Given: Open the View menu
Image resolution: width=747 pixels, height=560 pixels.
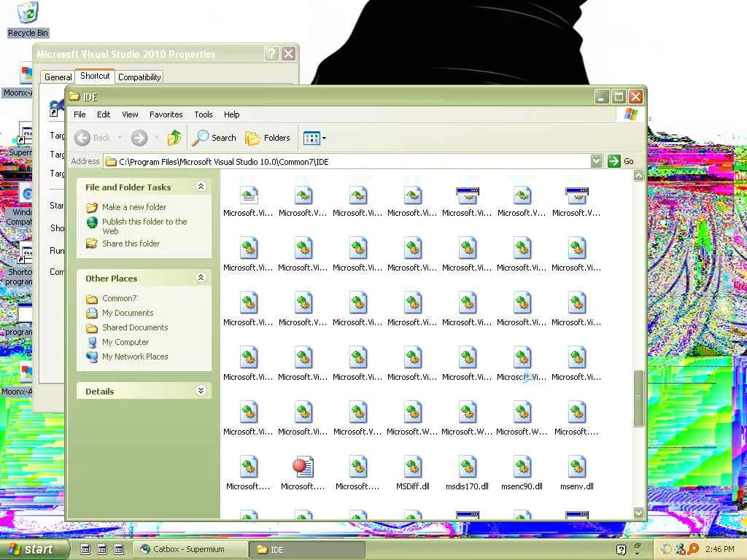Looking at the screenshot, I should point(130,114).
